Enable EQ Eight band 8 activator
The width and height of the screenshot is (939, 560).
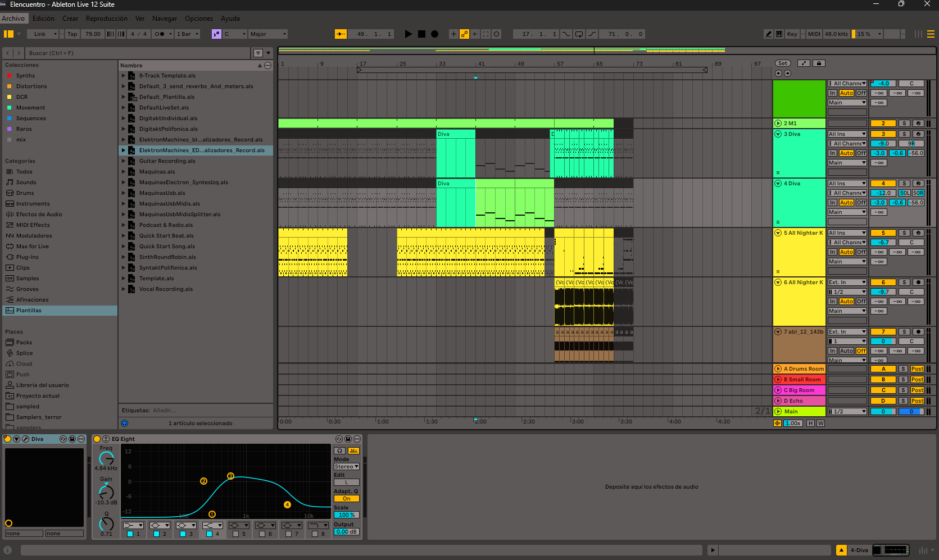[x=315, y=534]
